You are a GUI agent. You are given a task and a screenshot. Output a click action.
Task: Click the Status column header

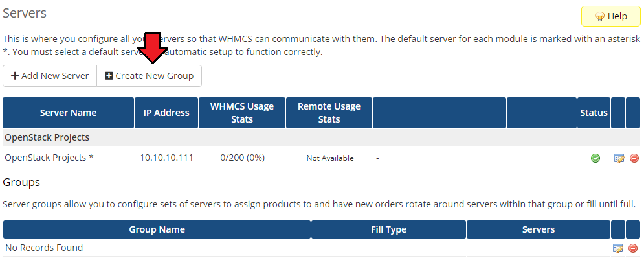594,113
